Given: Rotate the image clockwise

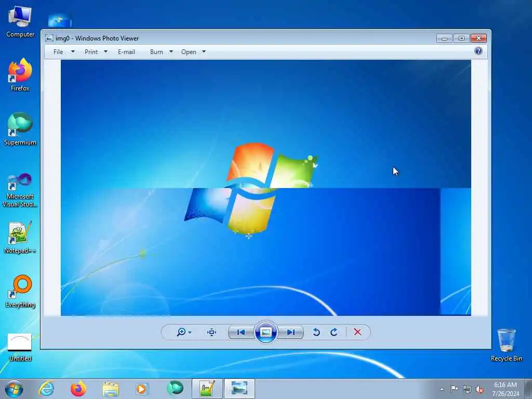Looking at the screenshot, I should tap(334, 332).
